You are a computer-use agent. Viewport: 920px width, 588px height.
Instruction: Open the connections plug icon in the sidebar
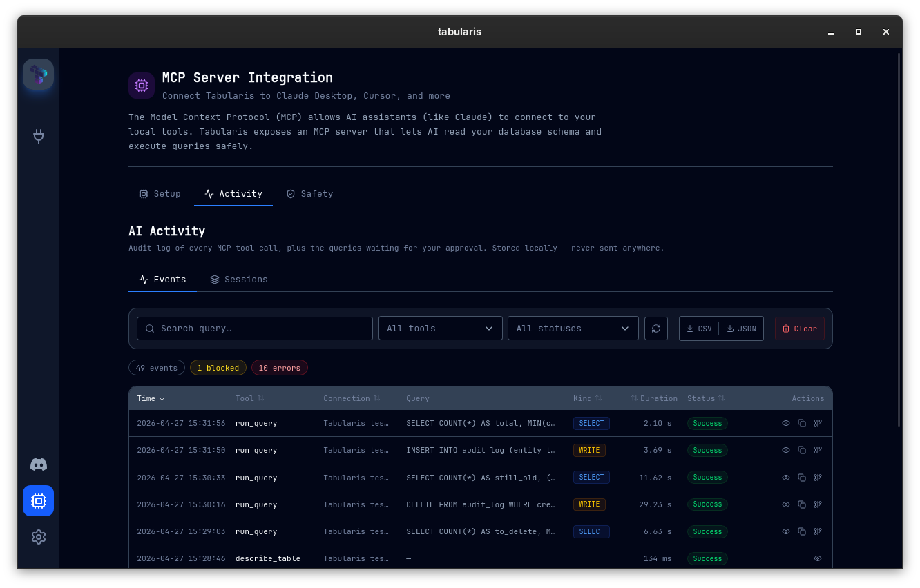(x=38, y=137)
